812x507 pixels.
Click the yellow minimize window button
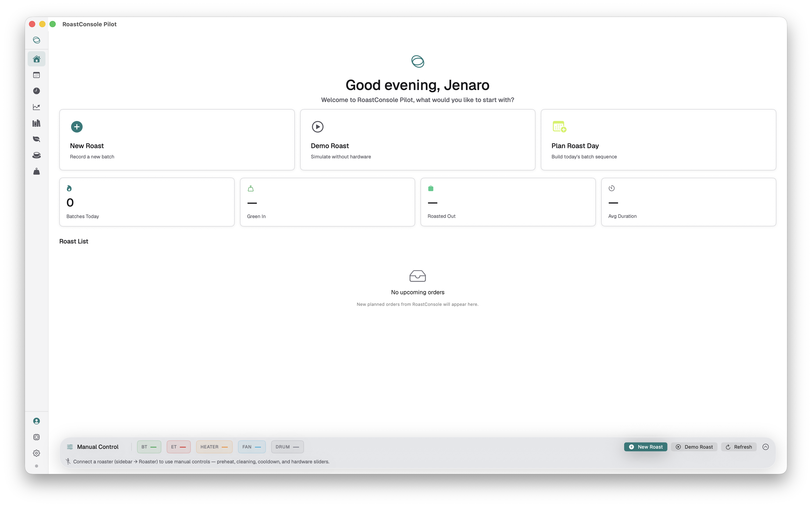[x=42, y=24]
